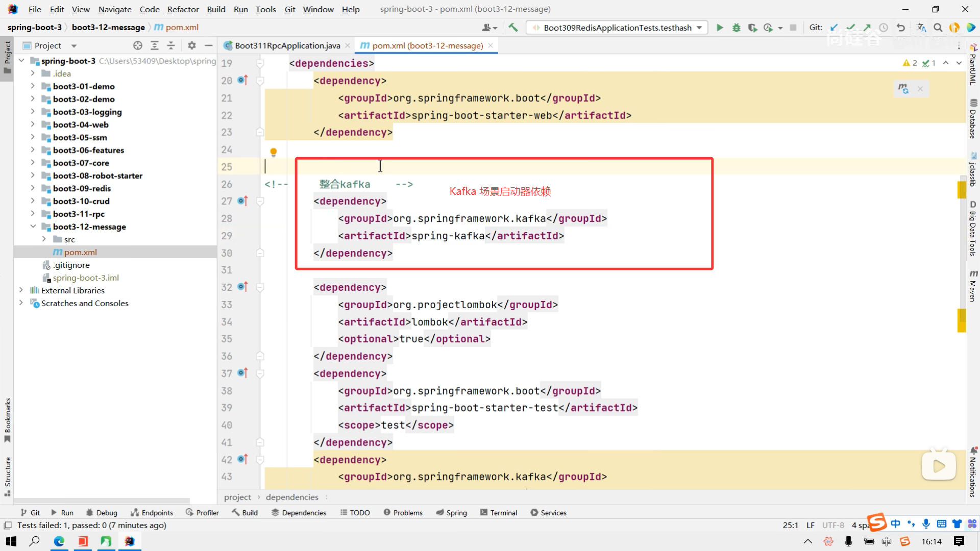Click the Debug bug icon in toolbar
This screenshot has width=980, height=551.
(736, 28)
